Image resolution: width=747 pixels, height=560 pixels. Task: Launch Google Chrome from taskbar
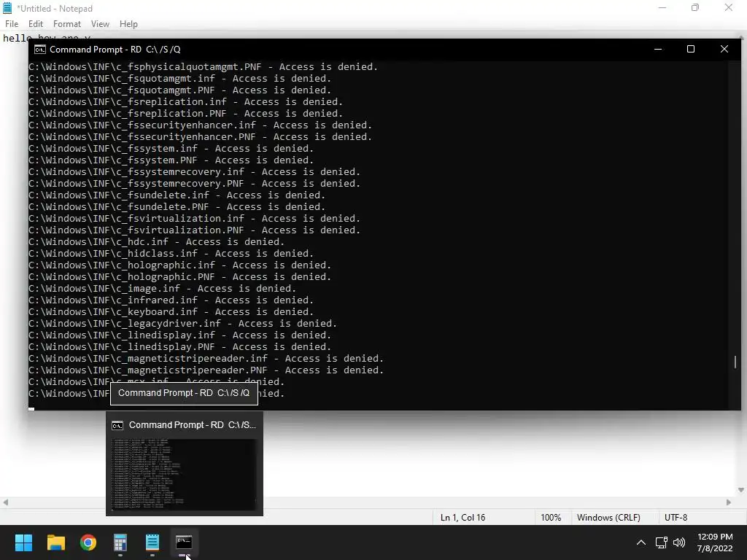pos(88,542)
